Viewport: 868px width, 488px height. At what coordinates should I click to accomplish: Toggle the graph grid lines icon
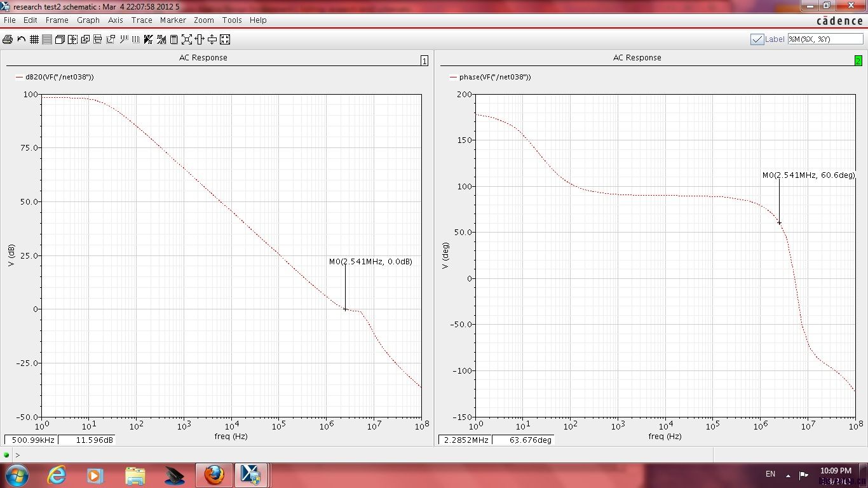(34, 39)
